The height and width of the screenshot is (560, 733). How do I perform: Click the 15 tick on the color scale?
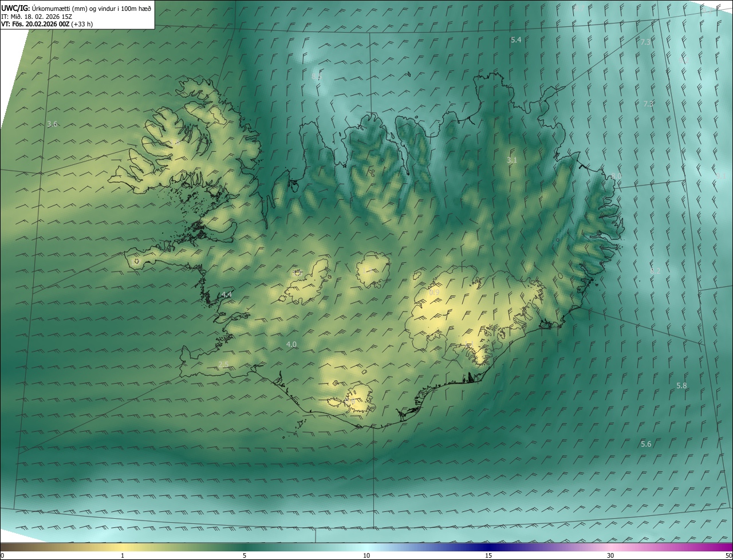tap(488, 555)
